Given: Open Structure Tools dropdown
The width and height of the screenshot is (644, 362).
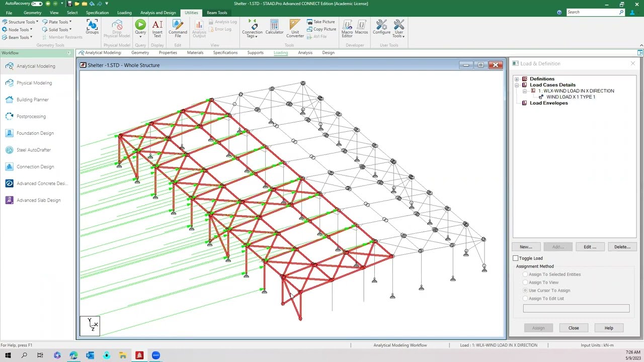Looking at the screenshot, I should point(21,22).
